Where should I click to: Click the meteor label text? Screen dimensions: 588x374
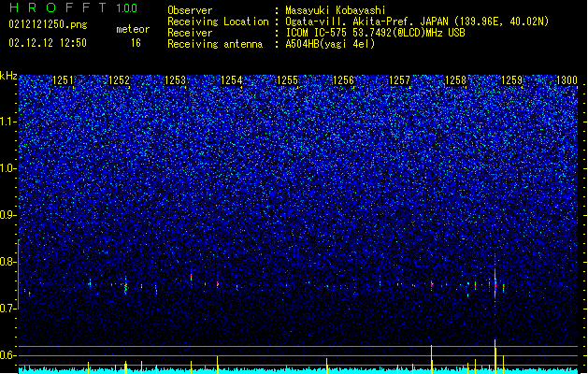[133, 29]
